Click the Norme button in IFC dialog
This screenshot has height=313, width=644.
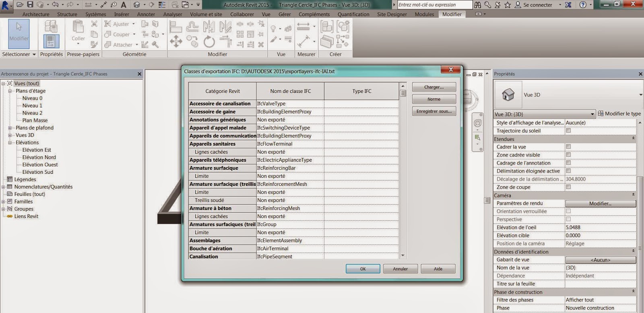tap(434, 99)
